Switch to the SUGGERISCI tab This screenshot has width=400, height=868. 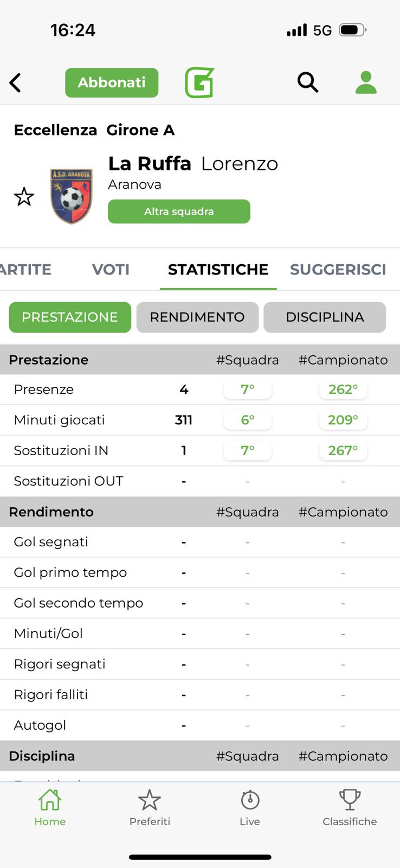[x=338, y=270]
